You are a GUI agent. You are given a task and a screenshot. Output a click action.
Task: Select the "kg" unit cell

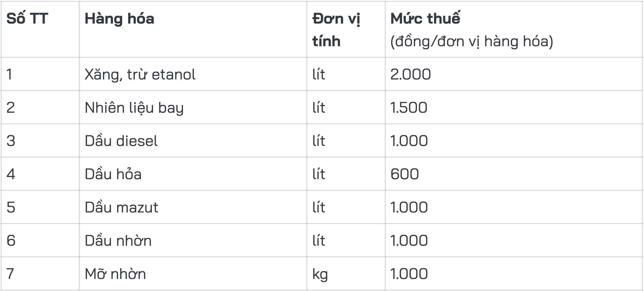320,274
